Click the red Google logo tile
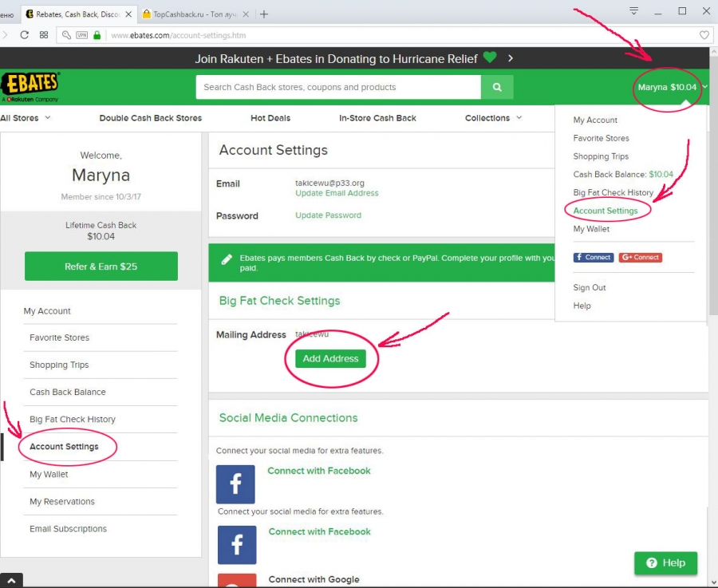Viewport: 718px width, 588px height. coord(237,580)
